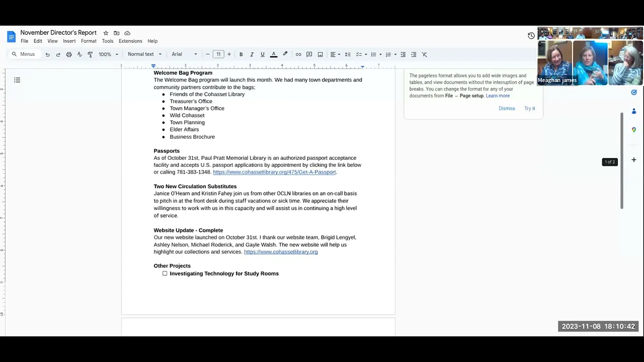
Task: Open the Tools menu
Action: (108, 41)
